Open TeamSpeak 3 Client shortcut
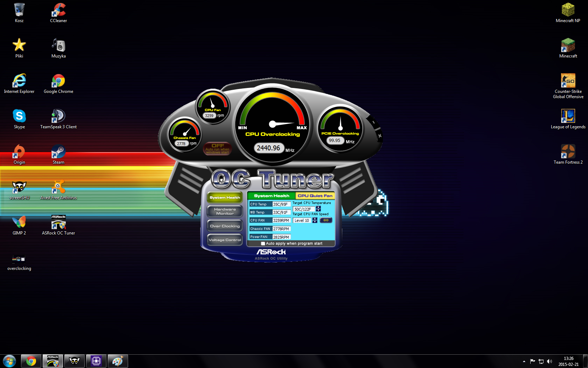Viewport: 588px width, 368px height. click(x=58, y=118)
